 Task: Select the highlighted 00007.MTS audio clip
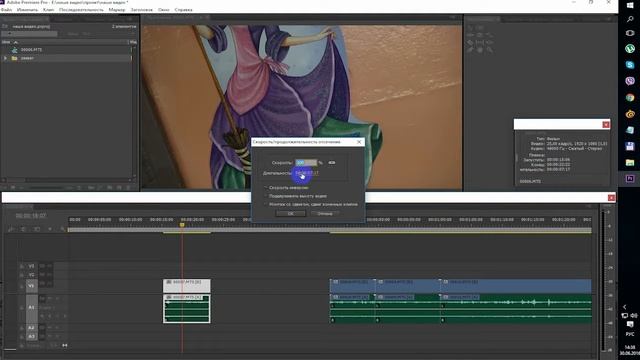tap(187, 309)
